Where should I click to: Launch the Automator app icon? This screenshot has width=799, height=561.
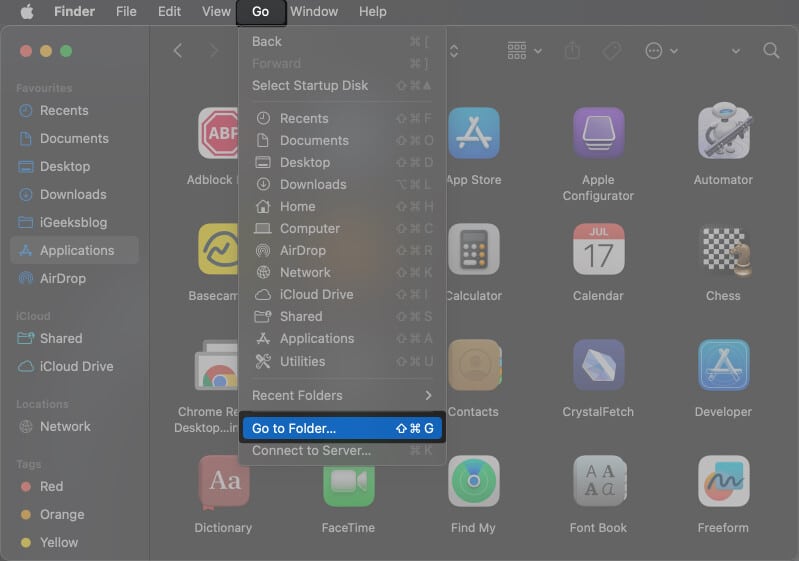click(x=724, y=132)
